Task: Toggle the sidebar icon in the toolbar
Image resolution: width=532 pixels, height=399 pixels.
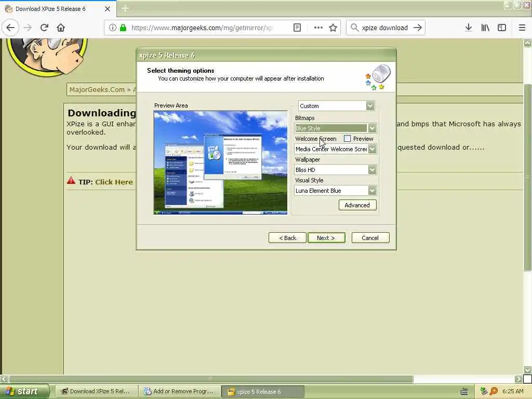Action: (x=502, y=28)
